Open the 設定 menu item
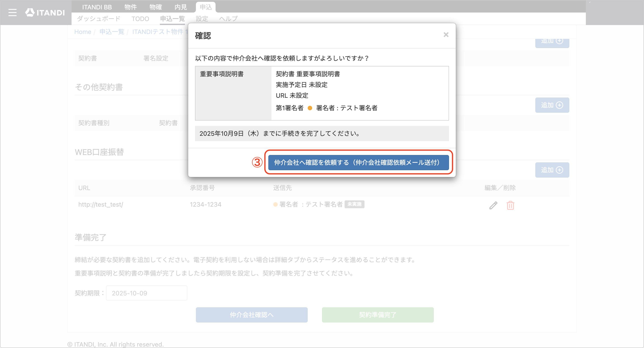The image size is (644, 348). click(x=202, y=19)
